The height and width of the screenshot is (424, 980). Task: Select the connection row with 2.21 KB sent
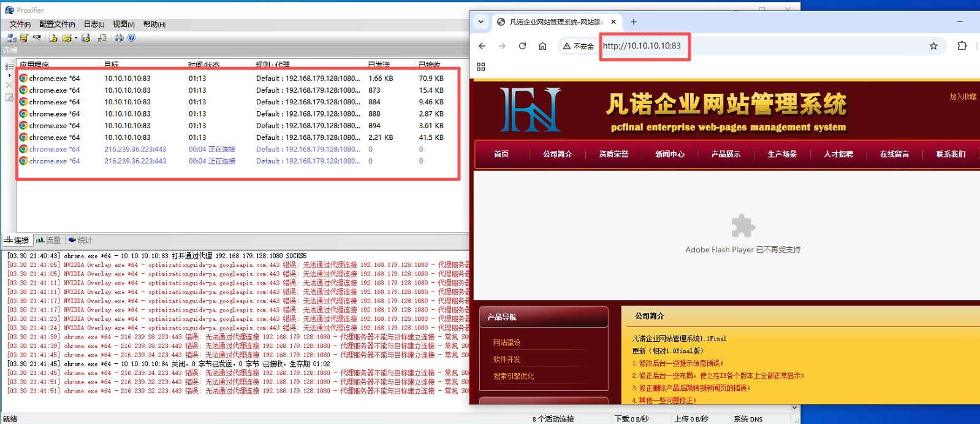click(238, 137)
